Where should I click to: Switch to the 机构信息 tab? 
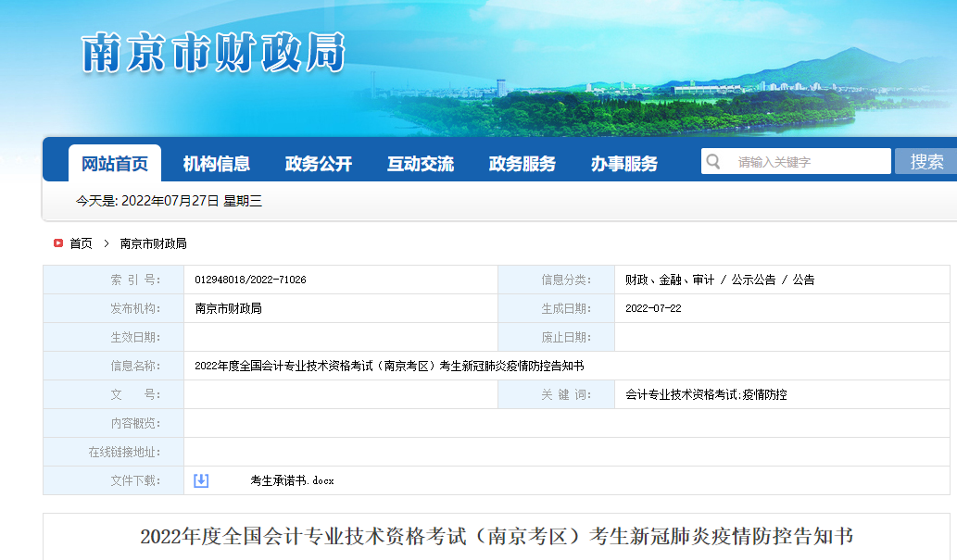click(x=220, y=161)
